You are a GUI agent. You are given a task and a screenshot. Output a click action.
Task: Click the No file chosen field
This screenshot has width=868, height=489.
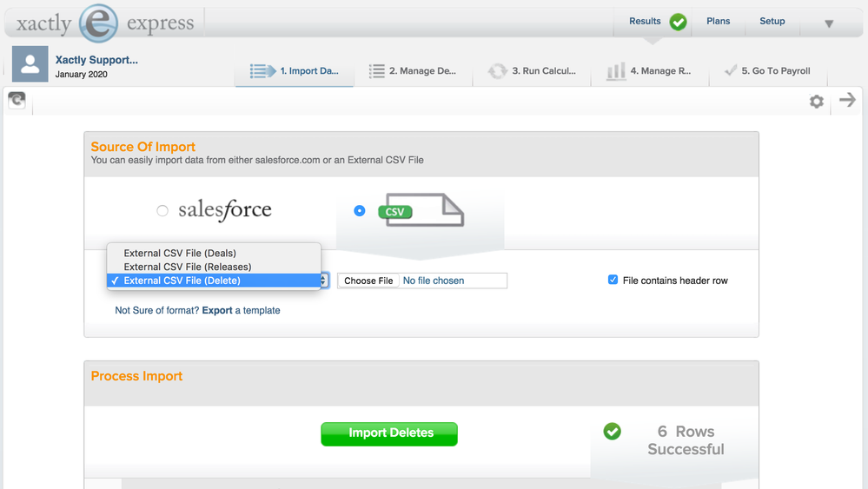434,281
